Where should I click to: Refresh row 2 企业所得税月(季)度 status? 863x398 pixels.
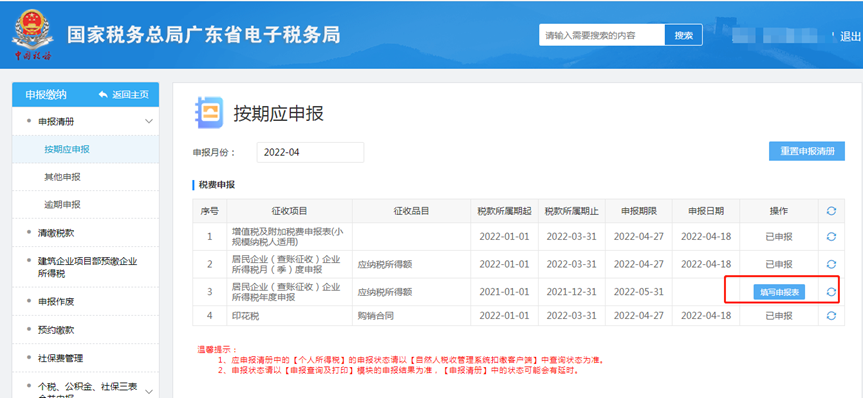click(831, 264)
